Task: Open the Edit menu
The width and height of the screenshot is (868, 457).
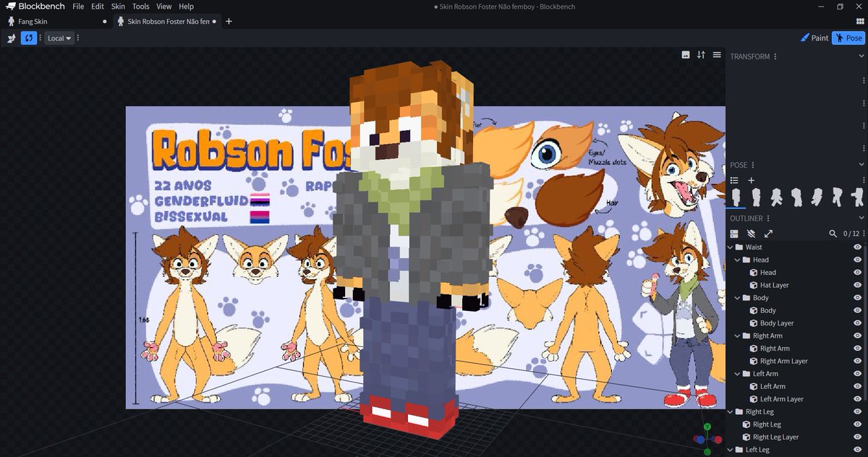Action: [x=98, y=7]
